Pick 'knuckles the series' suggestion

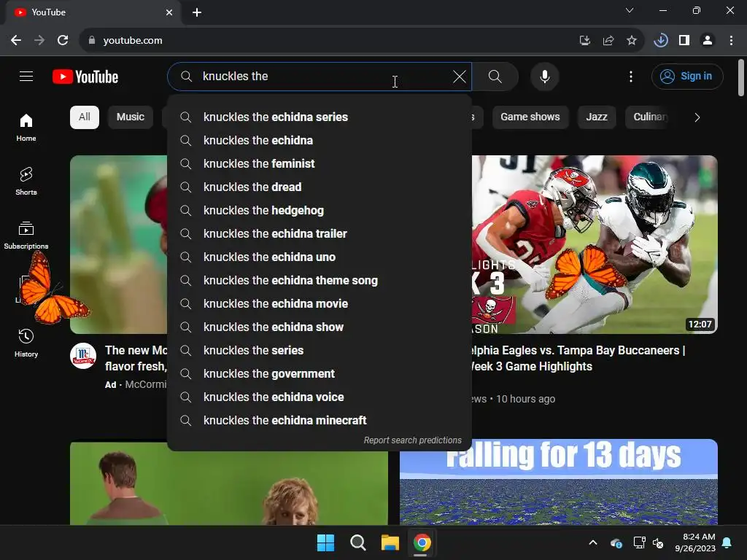pyautogui.click(x=320, y=351)
